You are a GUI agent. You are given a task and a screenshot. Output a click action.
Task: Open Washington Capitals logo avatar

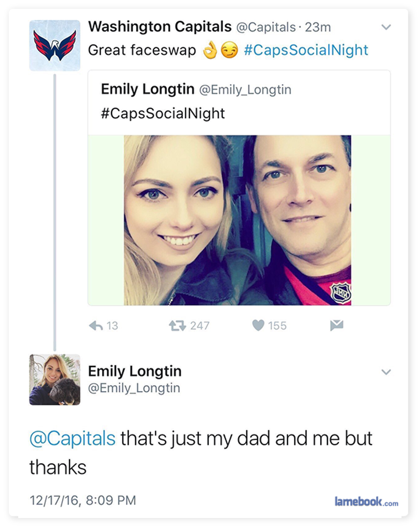click(55, 46)
